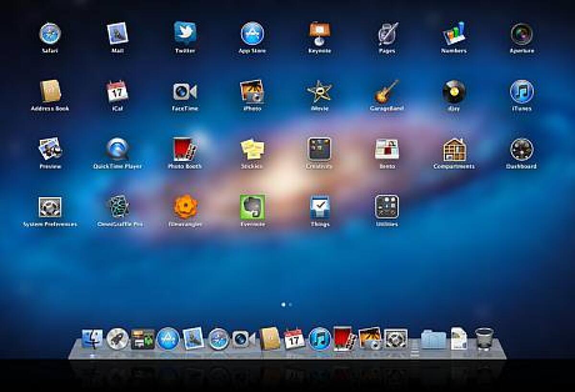This screenshot has width=575, height=392.
Task: Open the Twitter app
Action: click(185, 33)
